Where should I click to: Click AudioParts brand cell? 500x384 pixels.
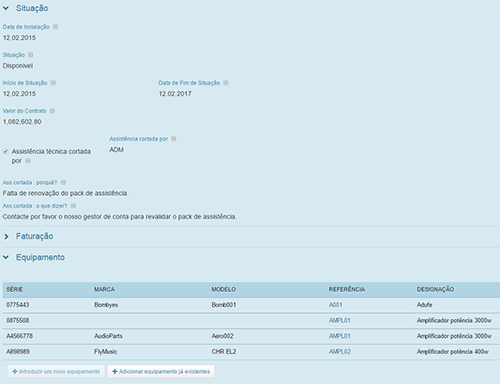click(x=108, y=336)
